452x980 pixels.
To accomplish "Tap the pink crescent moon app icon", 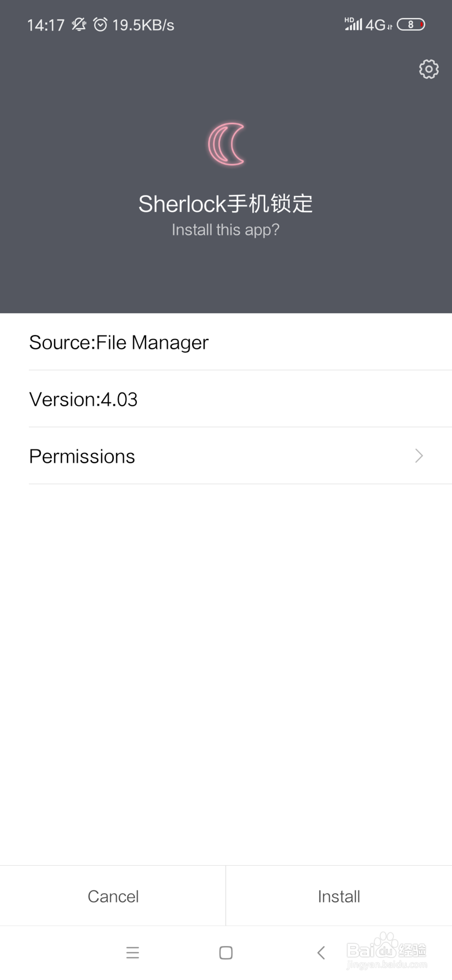I will click(226, 144).
